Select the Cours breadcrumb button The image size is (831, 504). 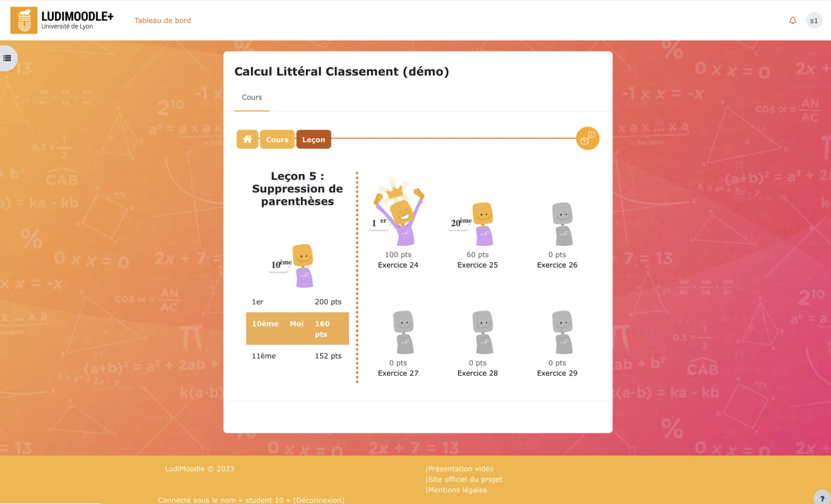point(277,139)
